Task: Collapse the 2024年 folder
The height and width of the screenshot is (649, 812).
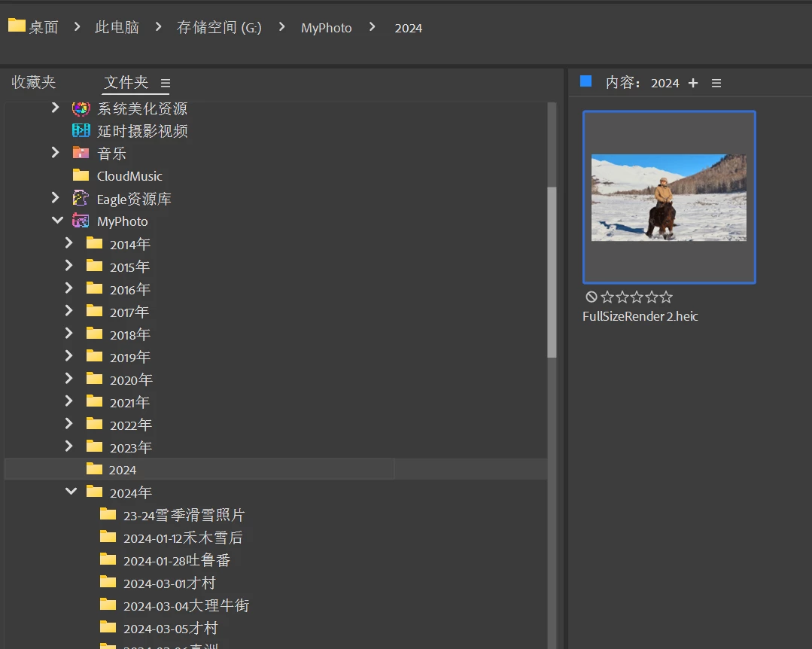Action: [71, 491]
